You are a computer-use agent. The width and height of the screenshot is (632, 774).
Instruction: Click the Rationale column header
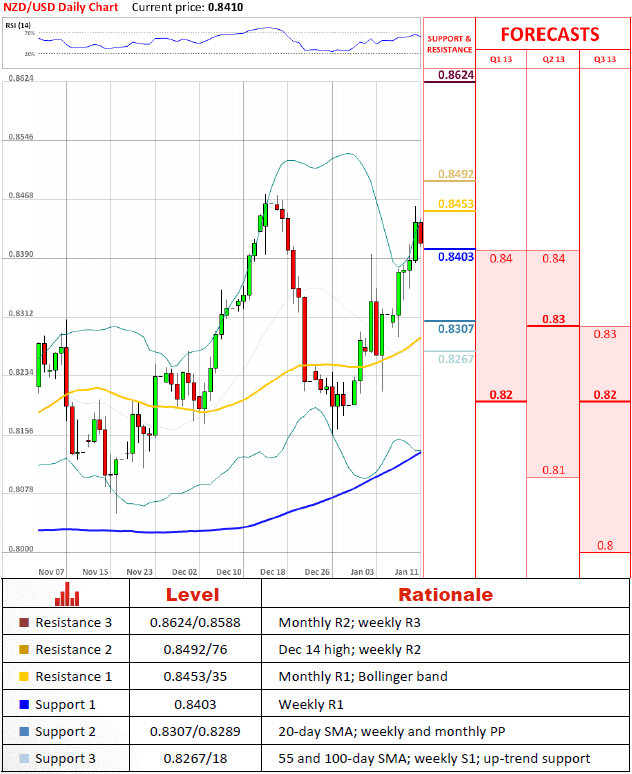(445, 594)
